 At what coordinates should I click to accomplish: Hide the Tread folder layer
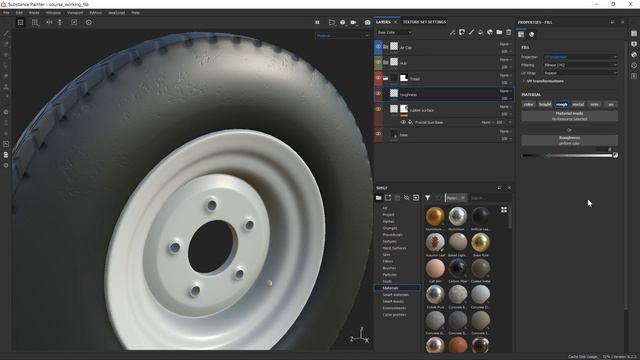tap(378, 78)
